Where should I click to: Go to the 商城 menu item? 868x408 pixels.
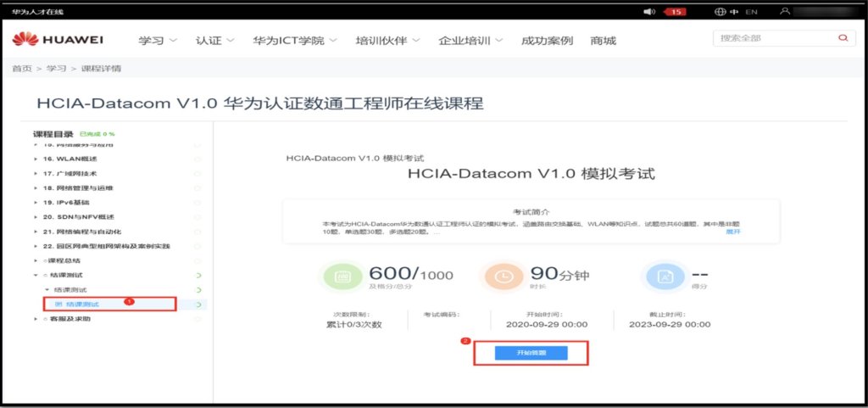coord(603,41)
